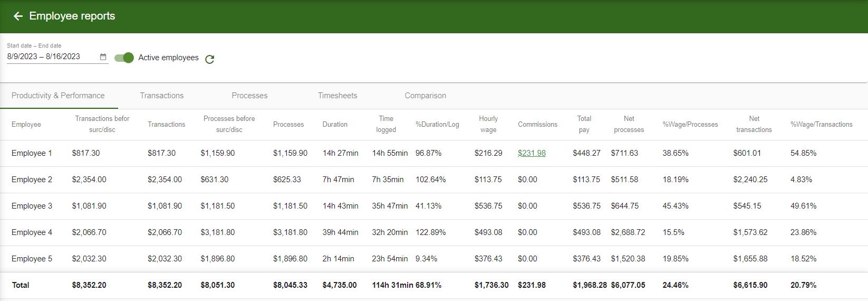Select the Employee 3 row name
This screenshot has height=301, width=868.
pyautogui.click(x=32, y=206)
